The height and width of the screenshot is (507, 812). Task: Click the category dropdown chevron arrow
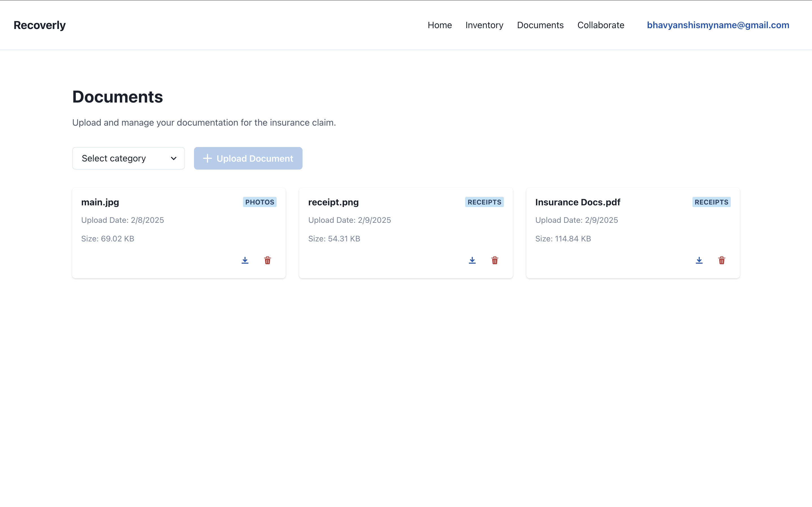[173, 158]
